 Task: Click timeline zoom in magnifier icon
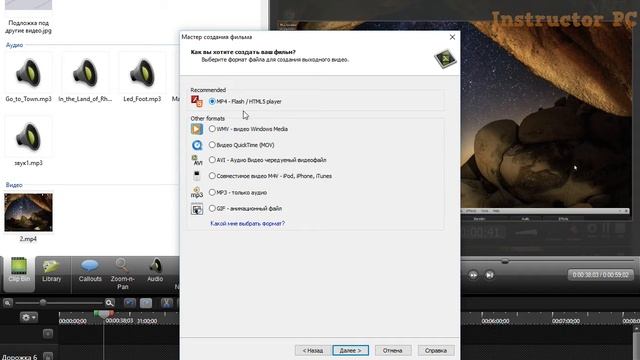[109, 303]
